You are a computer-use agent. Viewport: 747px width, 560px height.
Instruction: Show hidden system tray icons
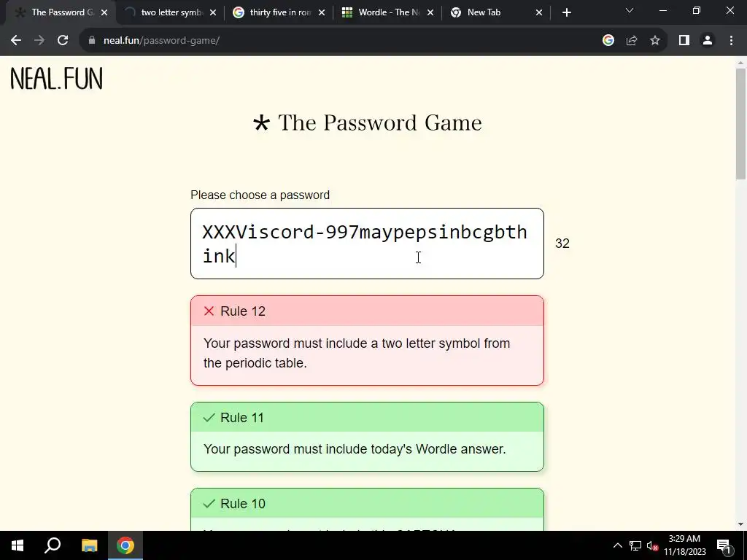point(617,545)
